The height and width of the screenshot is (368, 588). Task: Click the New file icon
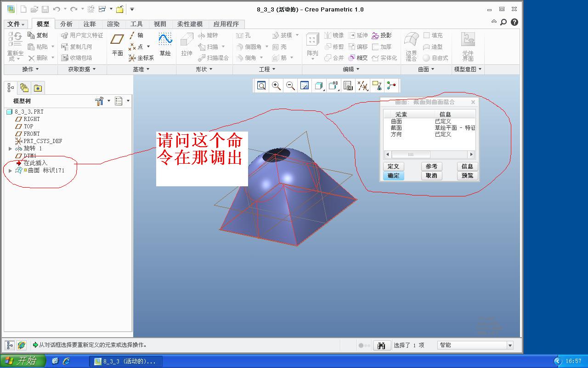(x=23, y=9)
